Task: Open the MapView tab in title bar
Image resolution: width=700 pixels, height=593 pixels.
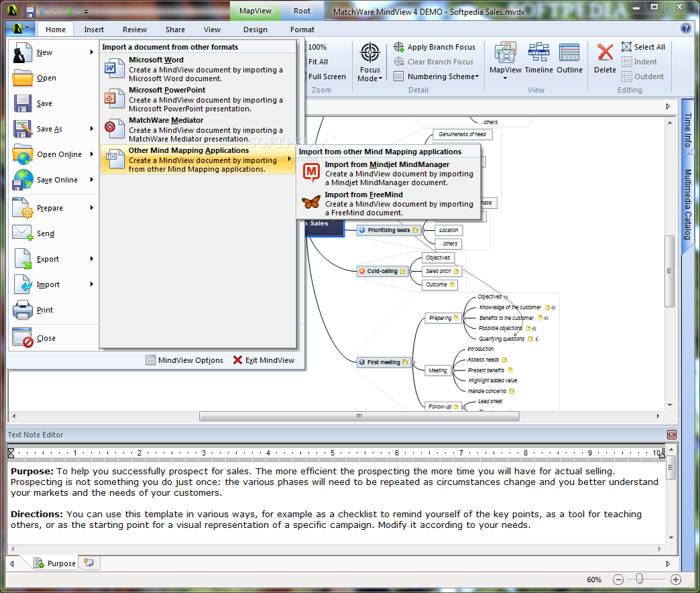Action: coord(255,11)
